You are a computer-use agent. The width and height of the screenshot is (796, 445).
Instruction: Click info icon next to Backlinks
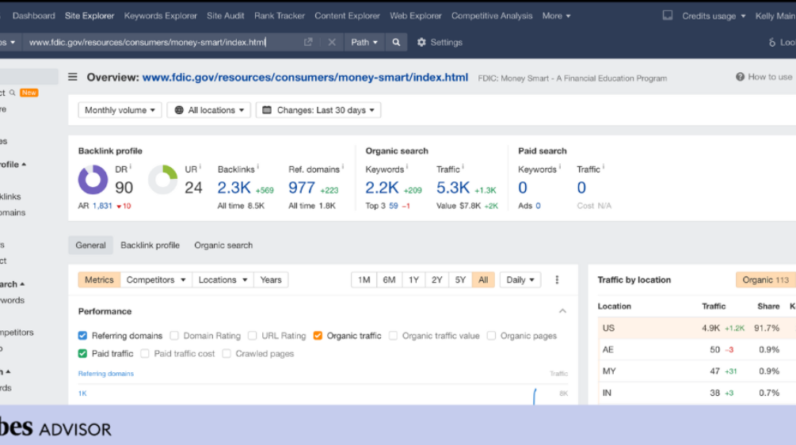coord(258,167)
